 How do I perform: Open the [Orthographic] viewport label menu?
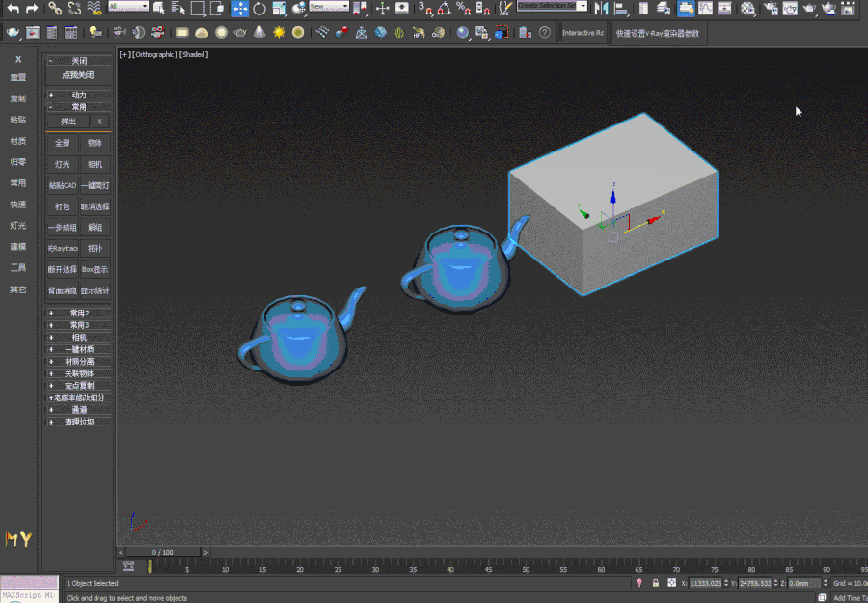click(x=155, y=54)
